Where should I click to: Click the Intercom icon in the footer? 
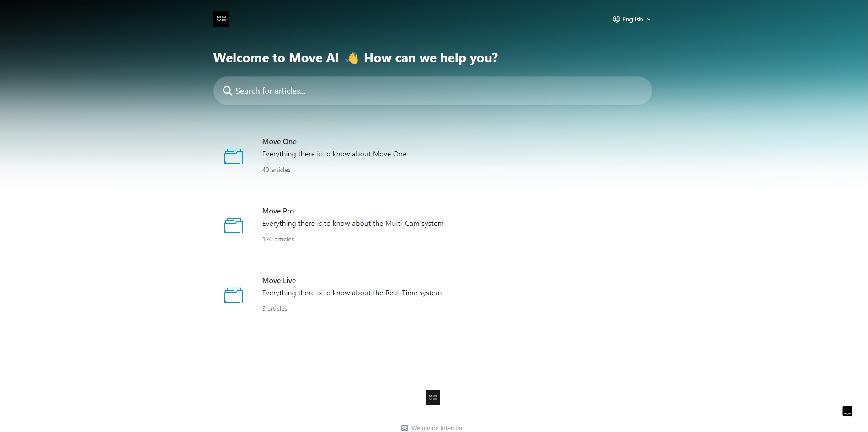(405, 428)
